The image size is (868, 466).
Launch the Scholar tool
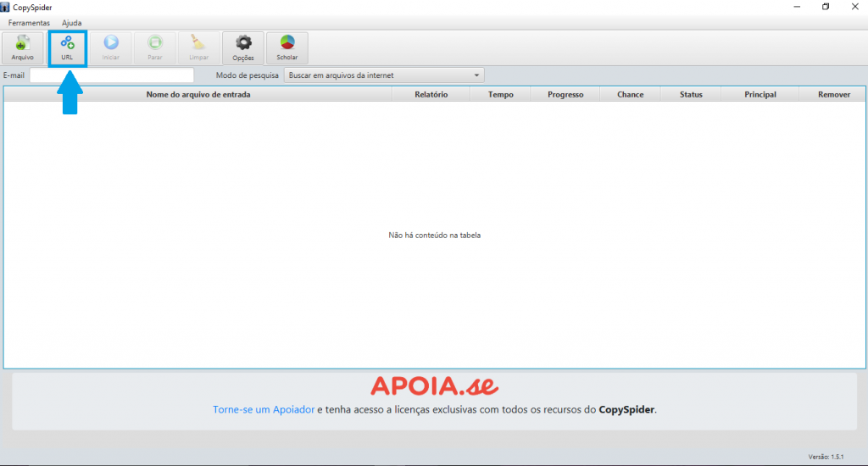287,48
